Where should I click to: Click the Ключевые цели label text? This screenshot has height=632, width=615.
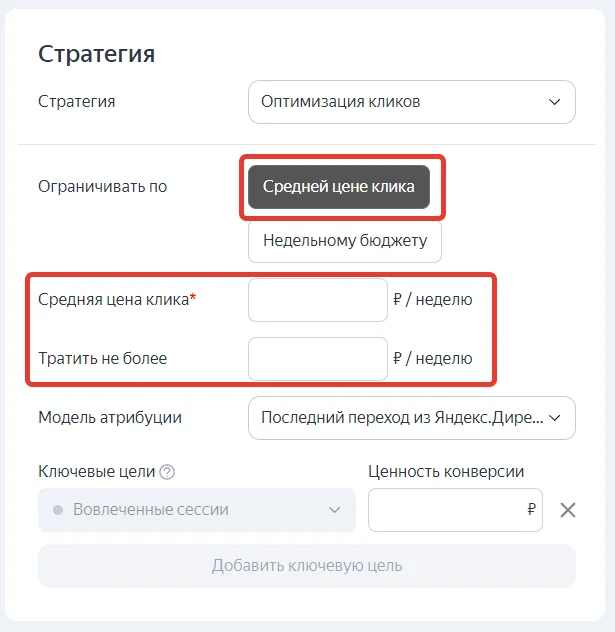(96, 472)
